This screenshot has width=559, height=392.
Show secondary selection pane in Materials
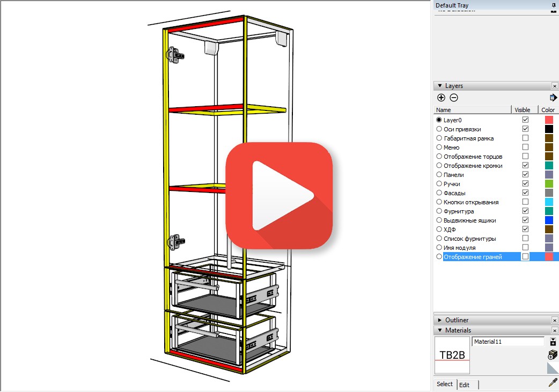[x=553, y=342]
